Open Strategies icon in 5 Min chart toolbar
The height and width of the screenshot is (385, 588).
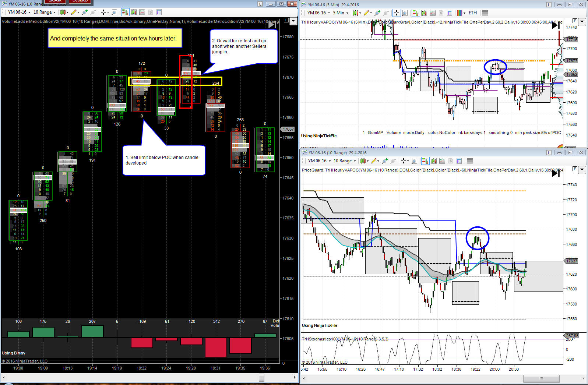(x=441, y=13)
